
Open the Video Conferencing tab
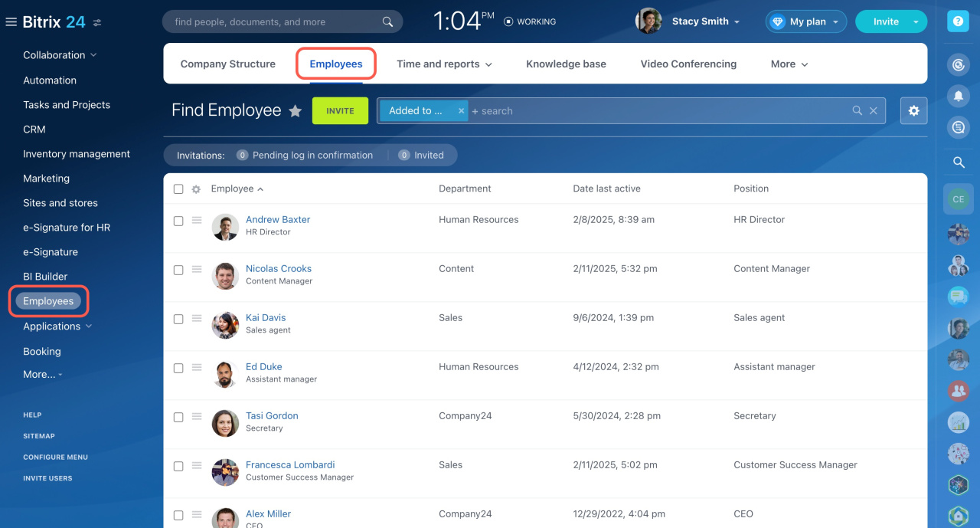(x=688, y=64)
